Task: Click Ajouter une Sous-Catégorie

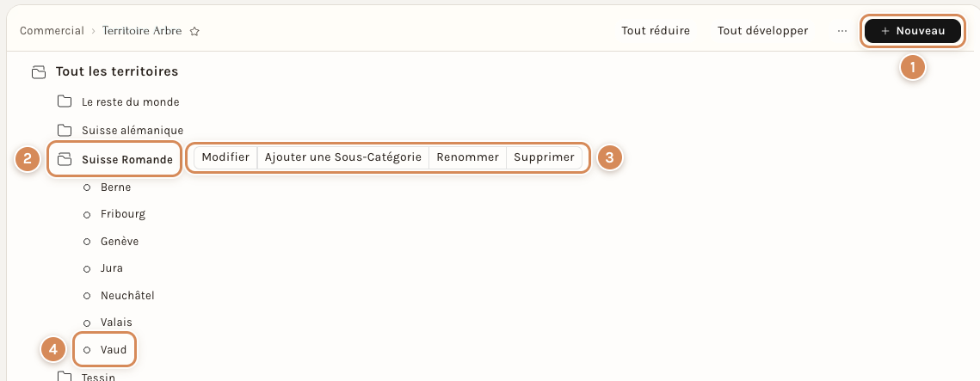Action: tap(343, 157)
